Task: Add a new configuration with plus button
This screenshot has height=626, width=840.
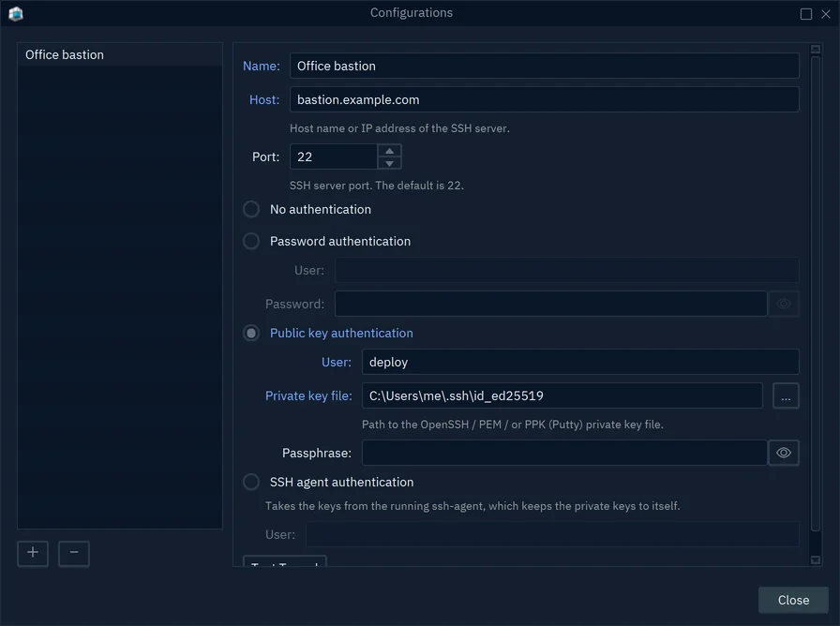Action: (33, 553)
